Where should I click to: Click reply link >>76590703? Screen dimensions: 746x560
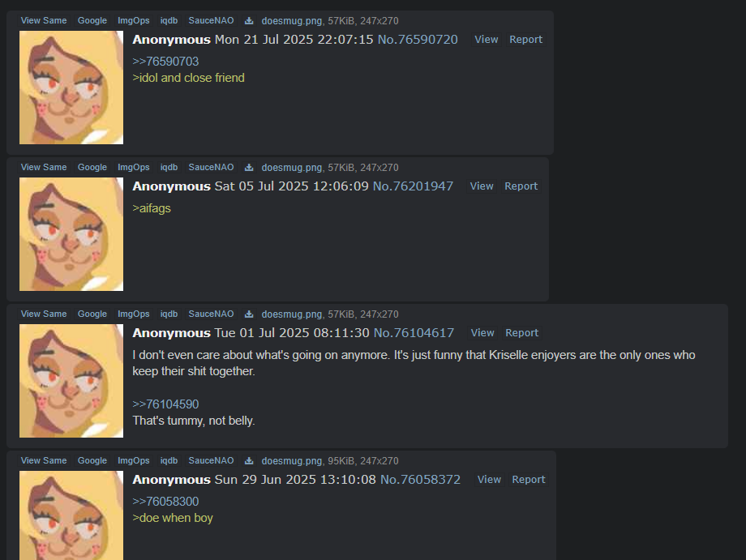165,62
